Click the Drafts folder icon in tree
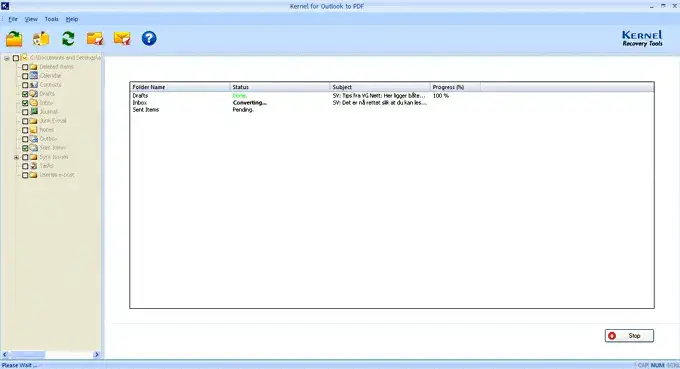Screen dimensions: 680x369 33,94
